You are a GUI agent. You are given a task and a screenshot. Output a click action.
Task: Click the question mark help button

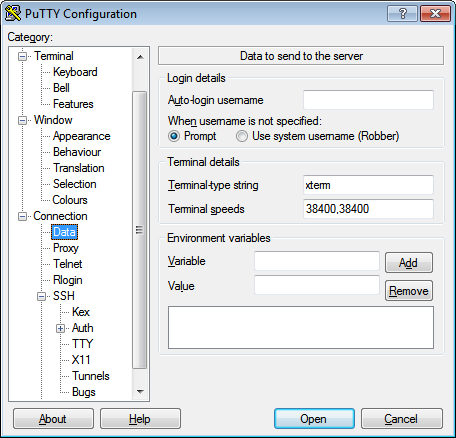click(402, 14)
